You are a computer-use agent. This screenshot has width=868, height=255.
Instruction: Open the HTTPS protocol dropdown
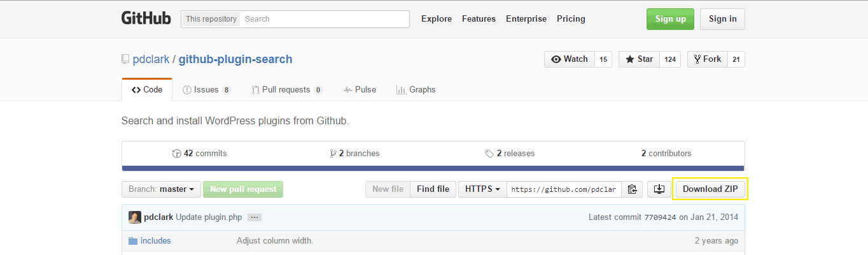tap(482, 189)
